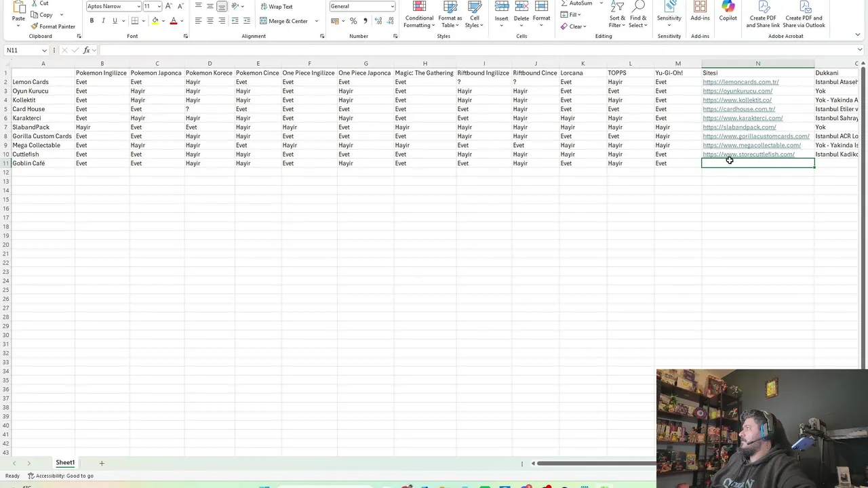Click the decrease indent icon
868x488 pixels.
click(x=235, y=21)
